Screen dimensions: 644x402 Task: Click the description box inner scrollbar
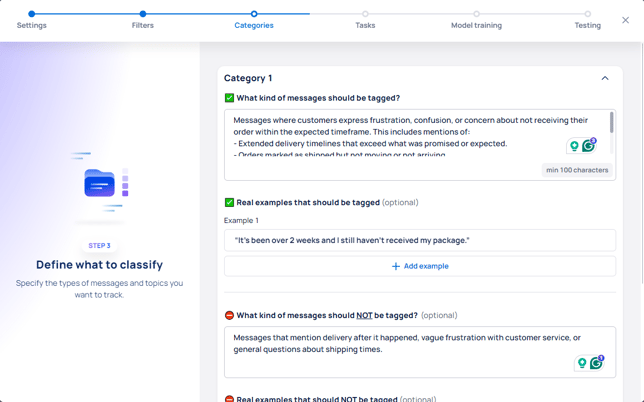click(x=612, y=122)
